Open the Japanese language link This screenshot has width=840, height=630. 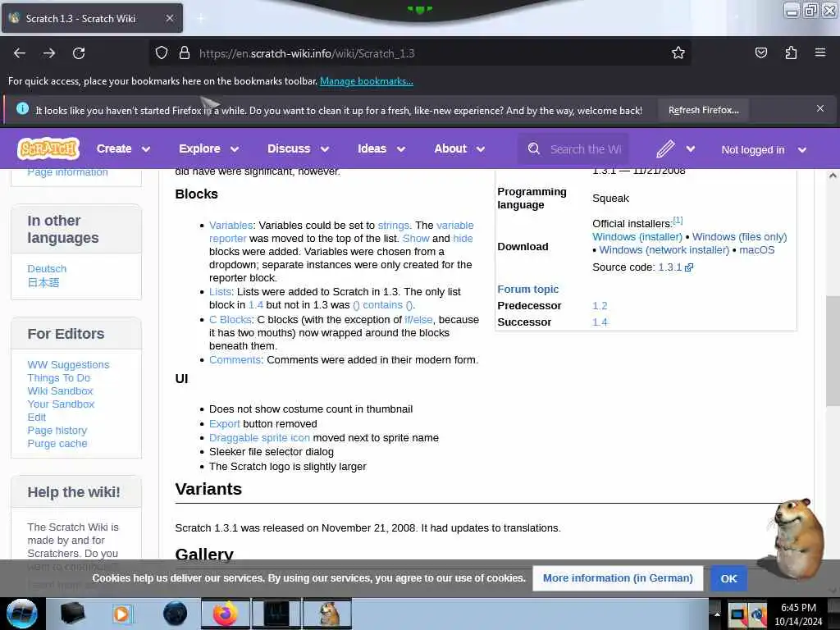(43, 282)
